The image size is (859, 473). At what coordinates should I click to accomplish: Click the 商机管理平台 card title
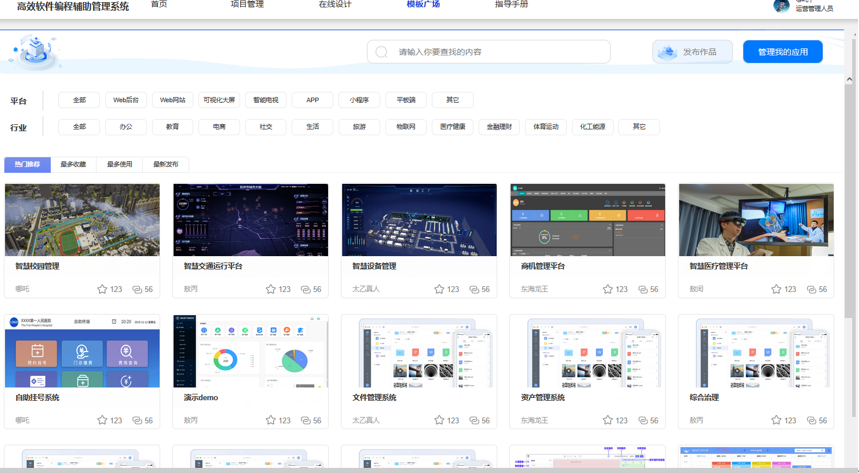[x=542, y=266]
